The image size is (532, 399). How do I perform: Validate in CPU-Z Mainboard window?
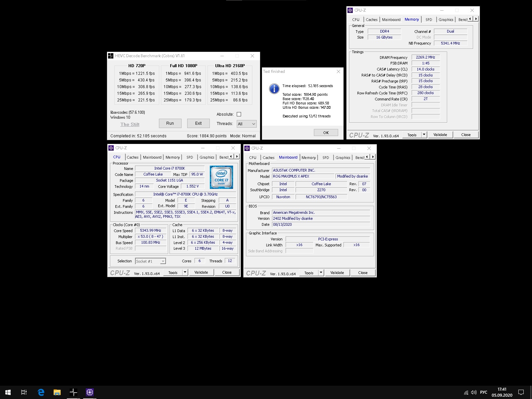coord(337,273)
